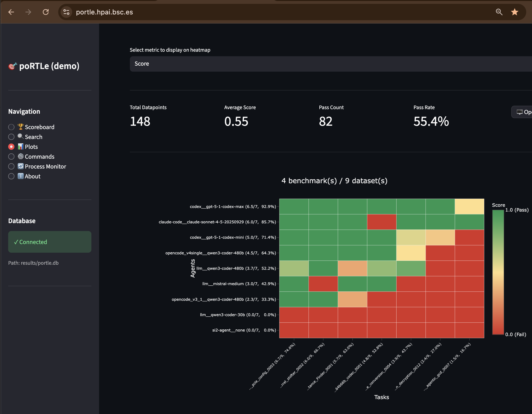
Task: Click the bookmark star icon
Action: pos(514,12)
